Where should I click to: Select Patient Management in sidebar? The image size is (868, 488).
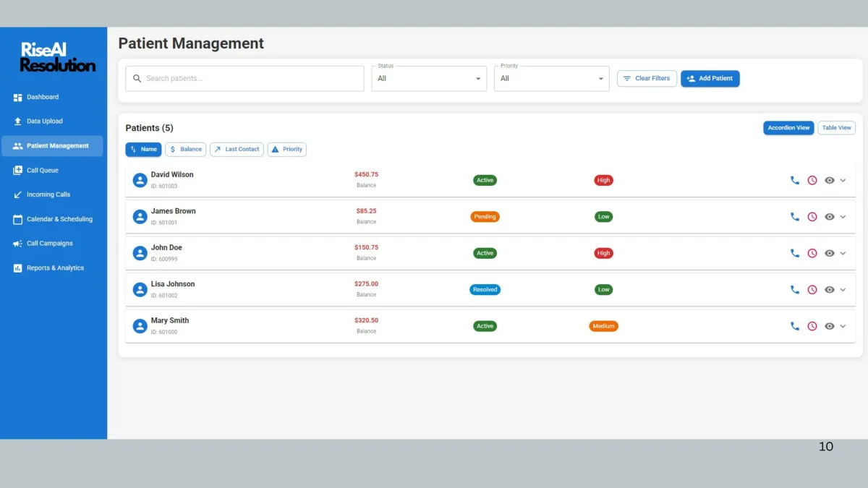52,146
